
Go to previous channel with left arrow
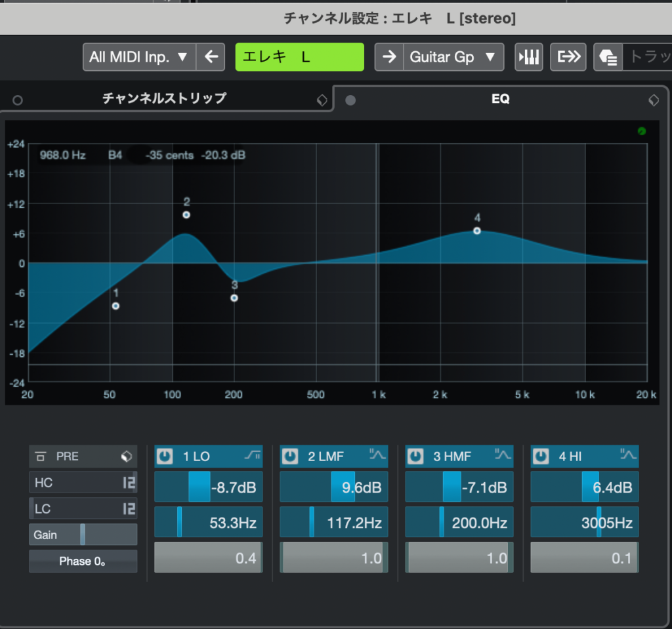click(211, 57)
